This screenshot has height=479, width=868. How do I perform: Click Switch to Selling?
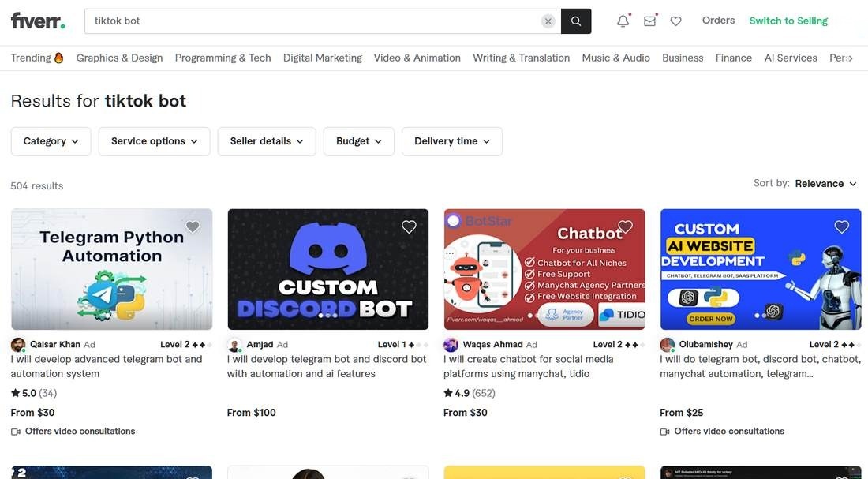(788, 21)
